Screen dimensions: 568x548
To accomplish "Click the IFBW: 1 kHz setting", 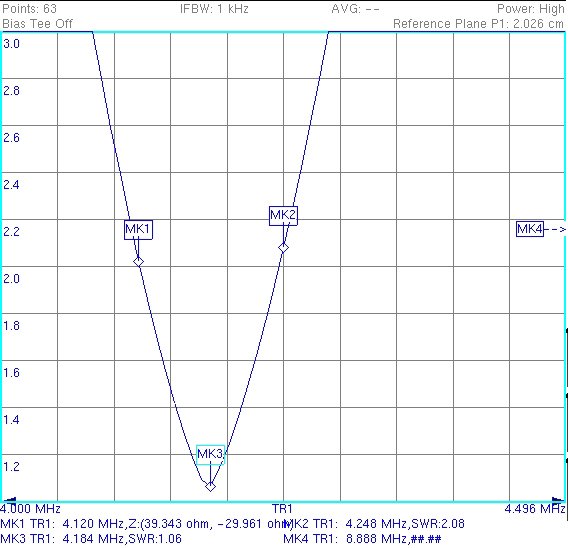I will tap(214, 9).
